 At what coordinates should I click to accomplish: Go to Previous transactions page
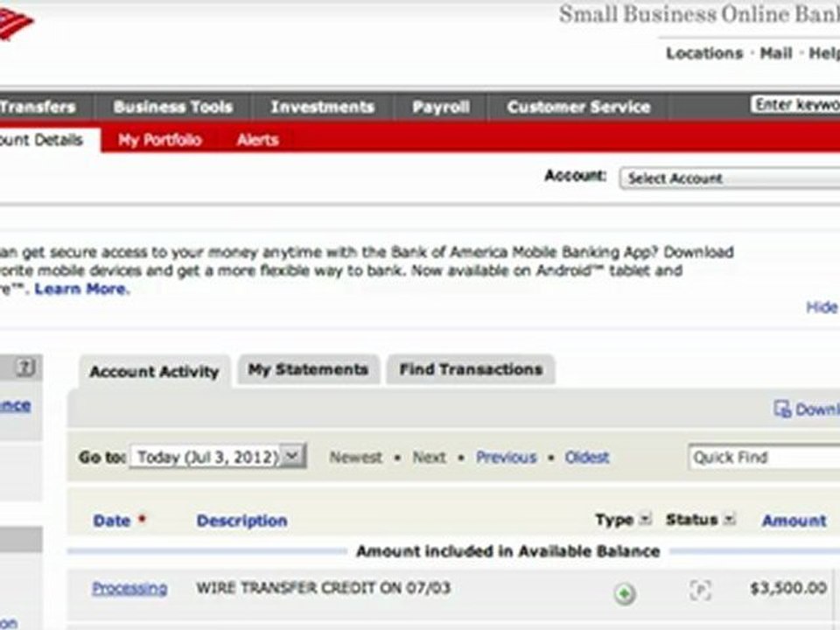click(507, 457)
